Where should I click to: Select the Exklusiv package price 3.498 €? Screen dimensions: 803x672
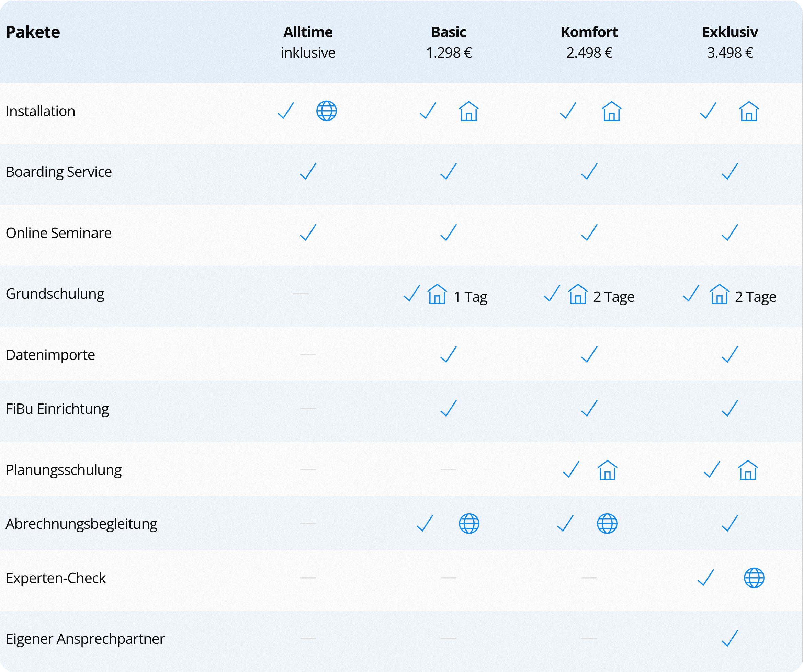point(730,53)
